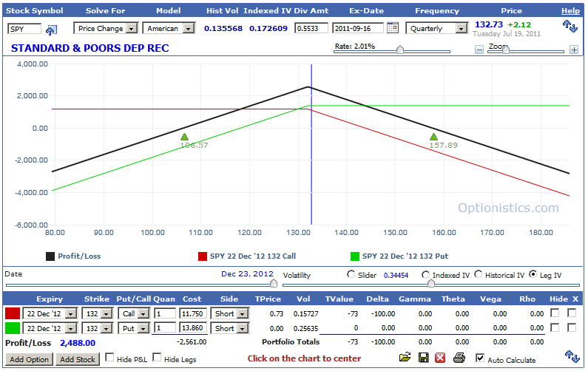Toggle the Hide Legs checkbox
The image size is (588, 371).
(x=157, y=358)
